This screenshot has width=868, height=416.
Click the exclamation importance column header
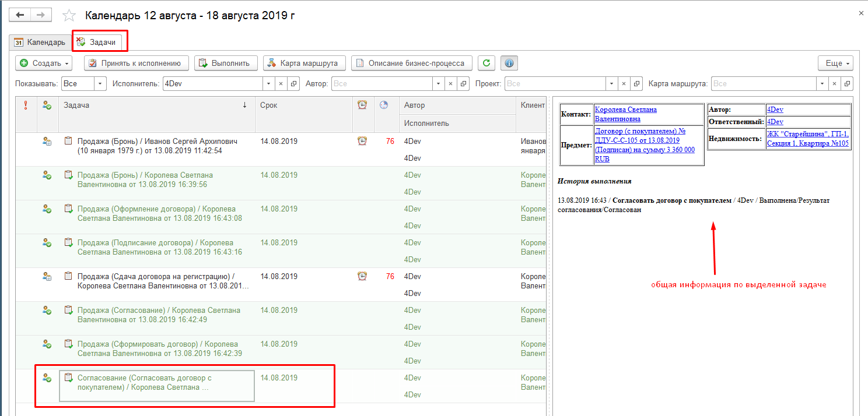click(25, 105)
